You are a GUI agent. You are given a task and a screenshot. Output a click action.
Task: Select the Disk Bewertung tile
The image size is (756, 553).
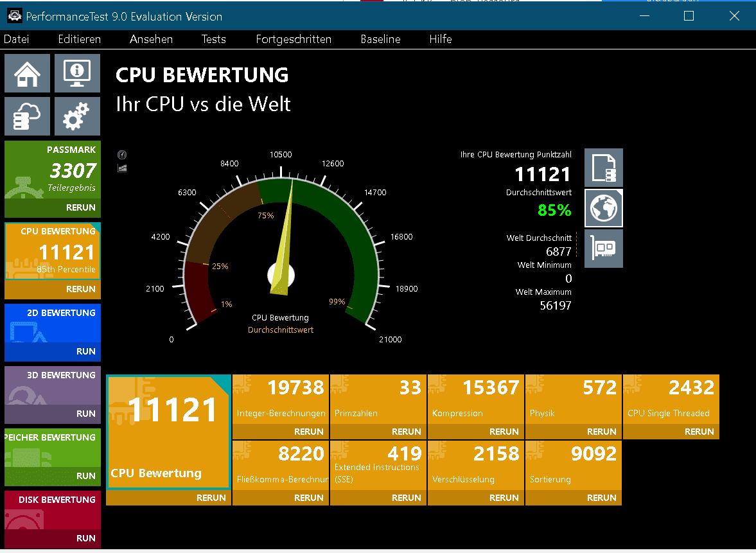pos(53,509)
